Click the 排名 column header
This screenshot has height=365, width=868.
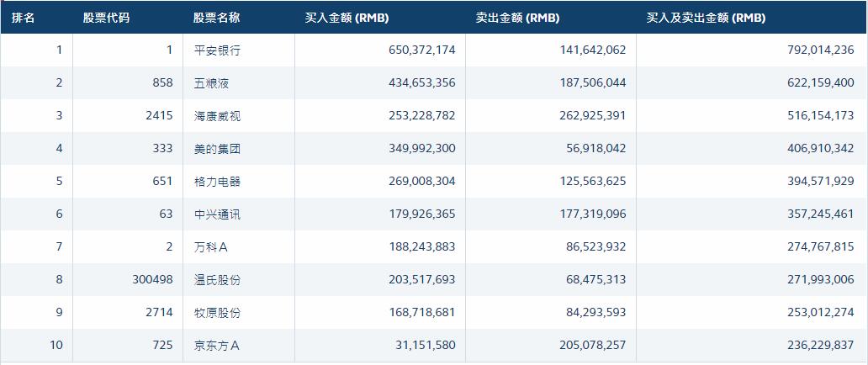(23, 18)
